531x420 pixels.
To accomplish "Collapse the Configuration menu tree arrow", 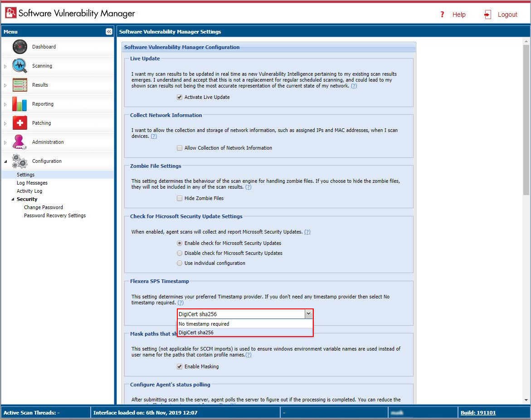I will coord(5,161).
